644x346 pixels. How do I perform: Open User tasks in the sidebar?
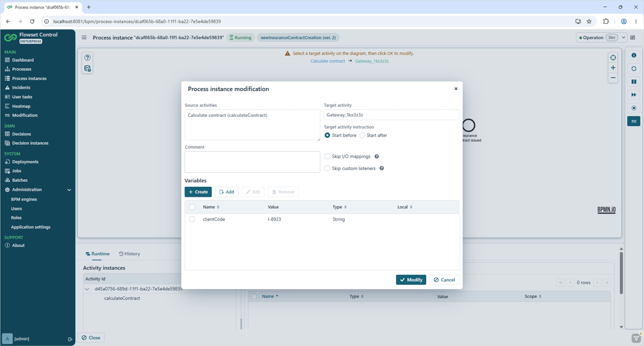click(x=22, y=97)
